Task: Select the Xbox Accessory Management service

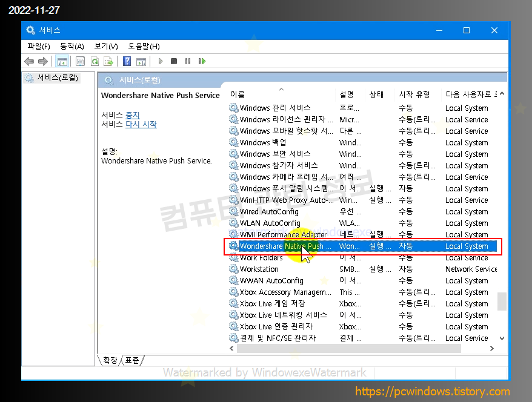Action: (x=363, y=292)
